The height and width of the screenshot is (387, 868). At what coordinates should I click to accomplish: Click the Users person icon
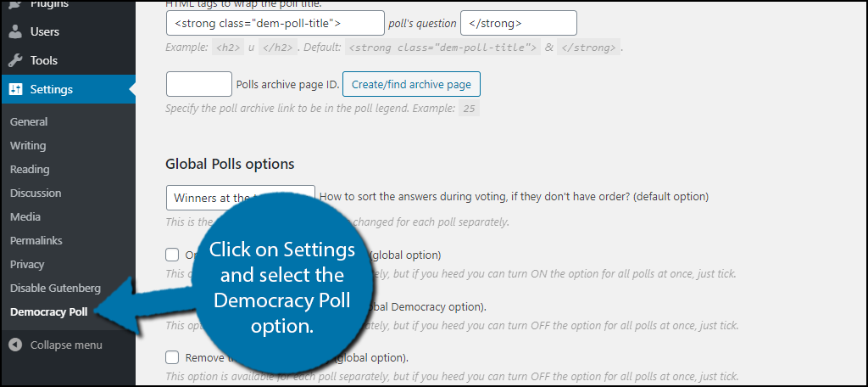[x=16, y=32]
